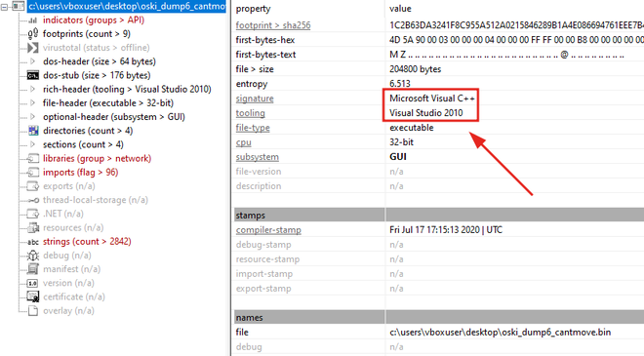The width and height of the screenshot is (644, 356).
Task: Click the certificate icon in tree
Action: click(33, 297)
